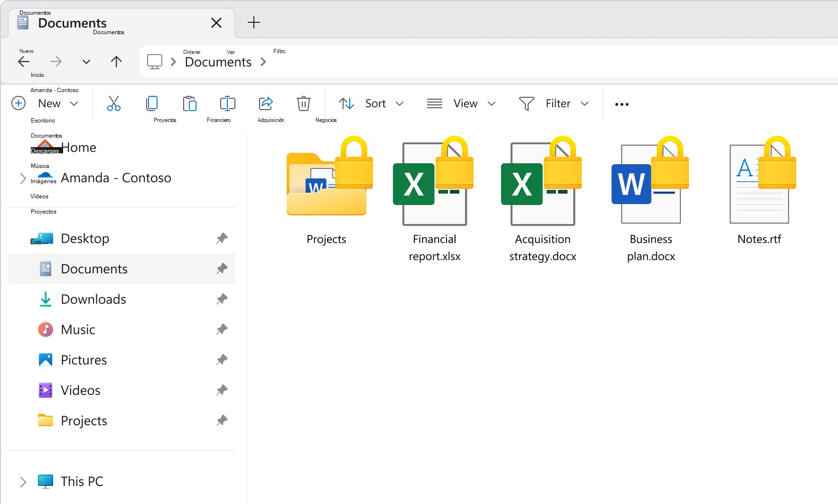Delete selection using the trash icon
The height and width of the screenshot is (504, 838).
(303, 103)
